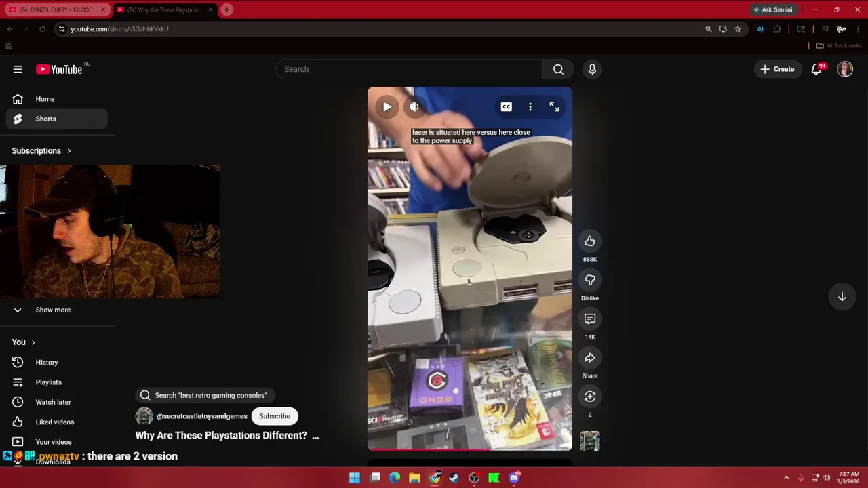
Task: Enter fullscreen on the Short
Action: 554,107
